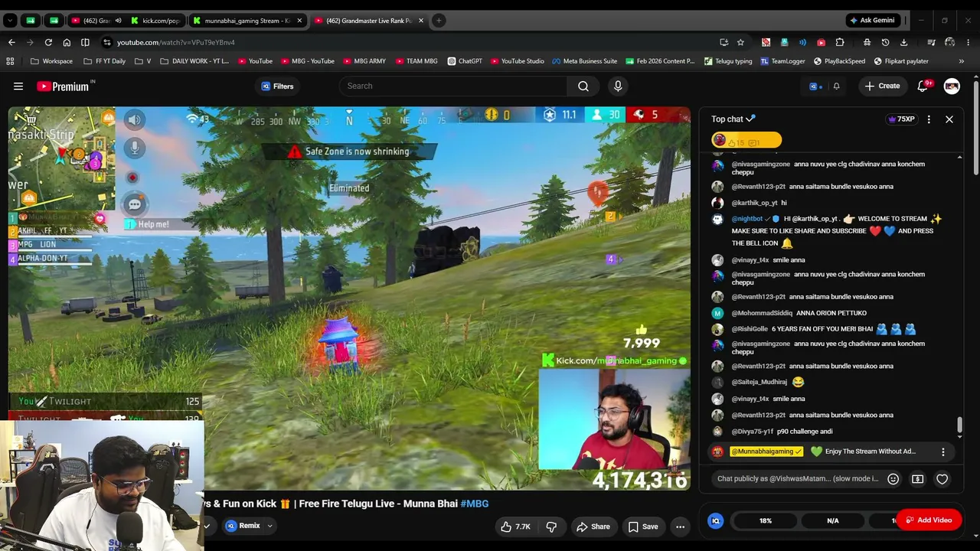Image resolution: width=980 pixels, height=551 pixels.
Task: Go to the browser home page
Action: [67, 42]
